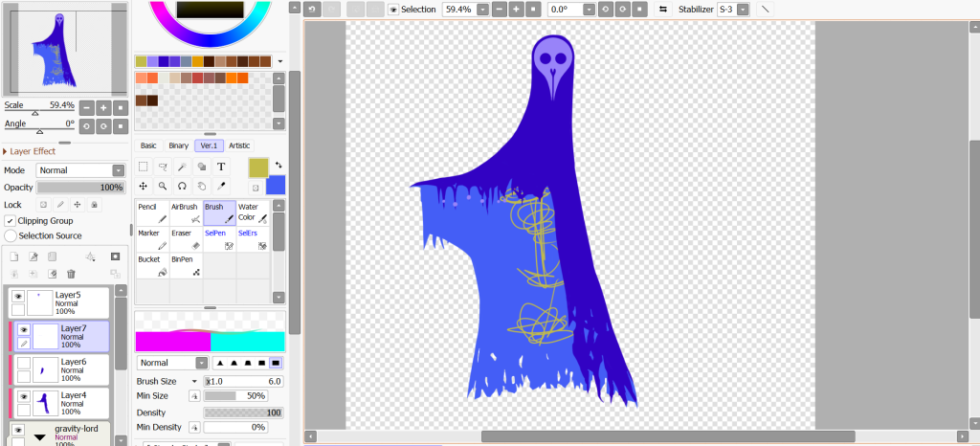Open the layer Mode dropdown
The image size is (980, 446).
click(x=118, y=170)
